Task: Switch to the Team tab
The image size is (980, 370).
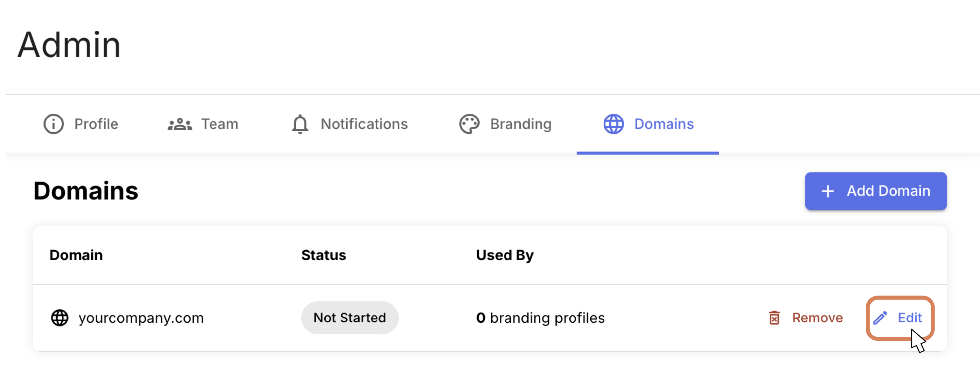Action: click(x=220, y=124)
